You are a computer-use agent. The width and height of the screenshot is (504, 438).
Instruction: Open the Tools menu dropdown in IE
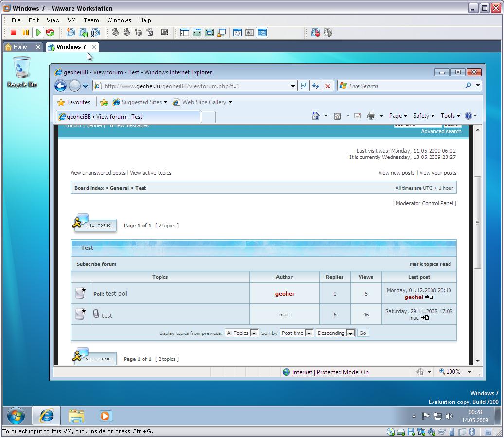click(x=450, y=116)
